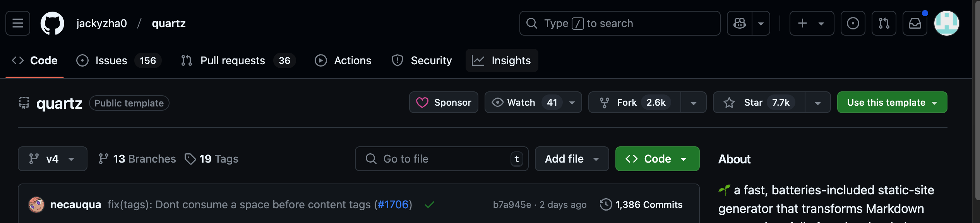Open the Add file dropdown
This screenshot has height=223, width=980.
pos(572,159)
